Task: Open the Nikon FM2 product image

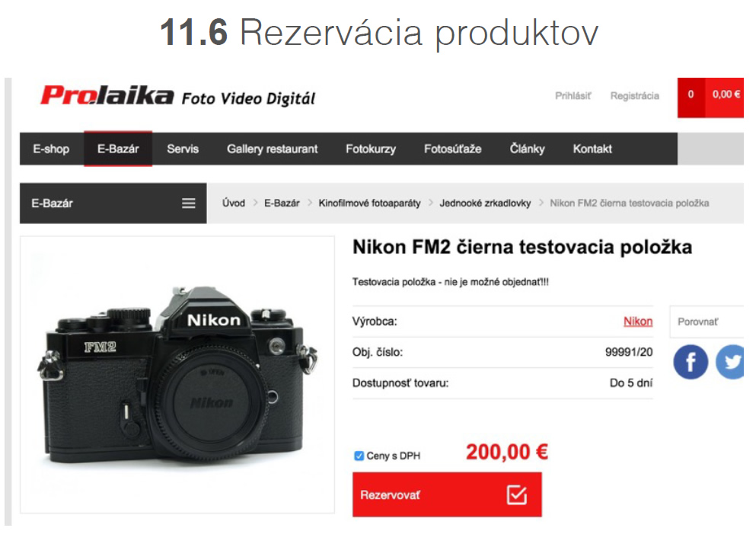Action: (177, 375)
